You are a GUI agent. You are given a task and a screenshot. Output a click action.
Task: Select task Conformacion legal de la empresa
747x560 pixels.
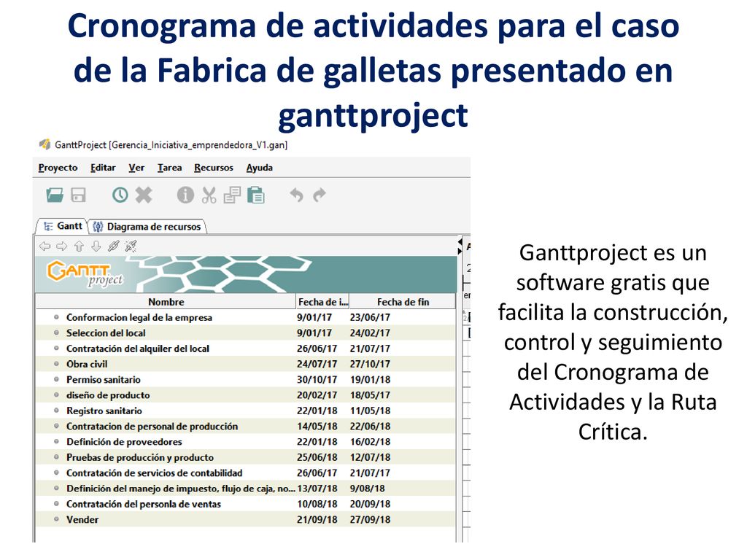(139, 318)
